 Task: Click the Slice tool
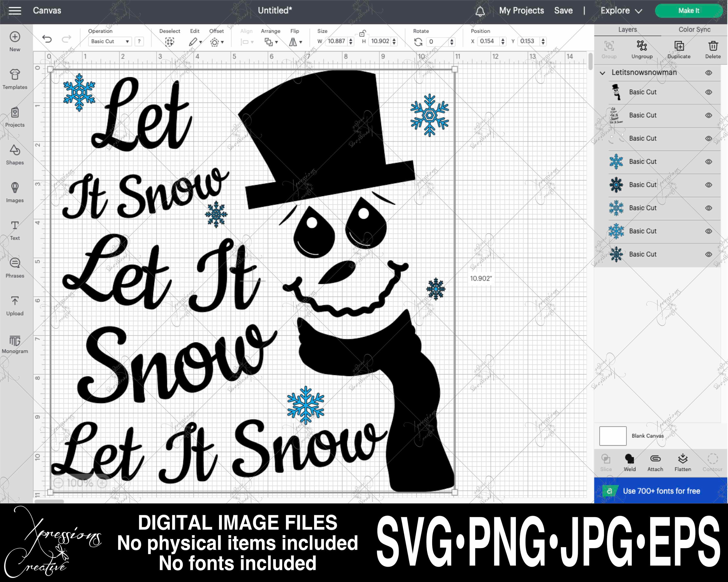click(606, 461)
